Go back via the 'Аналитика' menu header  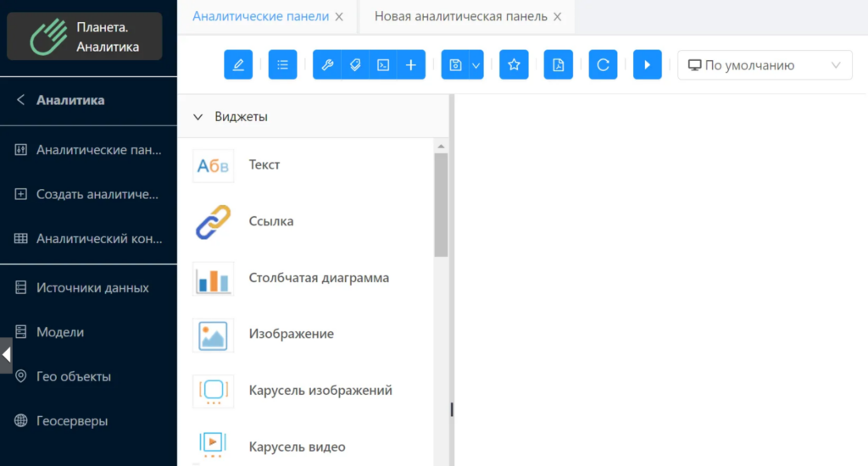pos(21,100)
